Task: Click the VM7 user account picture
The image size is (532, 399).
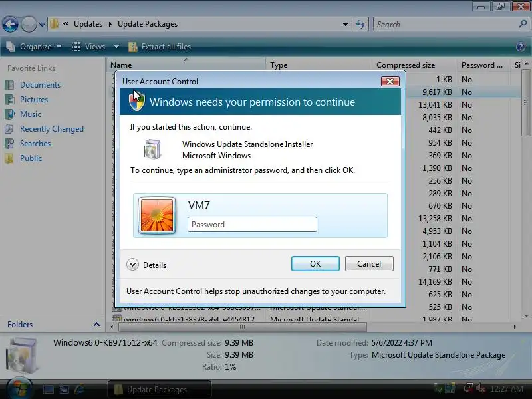Action: pyautogui.click(x=157, y=215)
